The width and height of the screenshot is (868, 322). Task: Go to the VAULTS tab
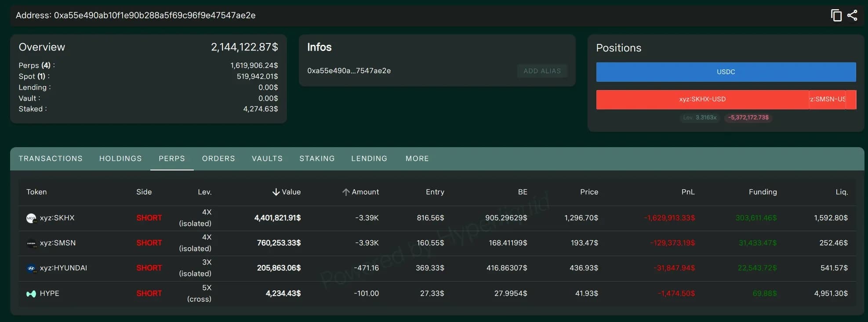click(267, 159)
